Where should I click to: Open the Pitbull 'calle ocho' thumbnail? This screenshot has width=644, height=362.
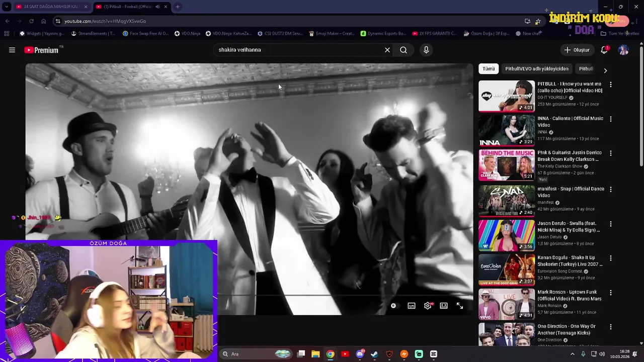pos(507,96)
